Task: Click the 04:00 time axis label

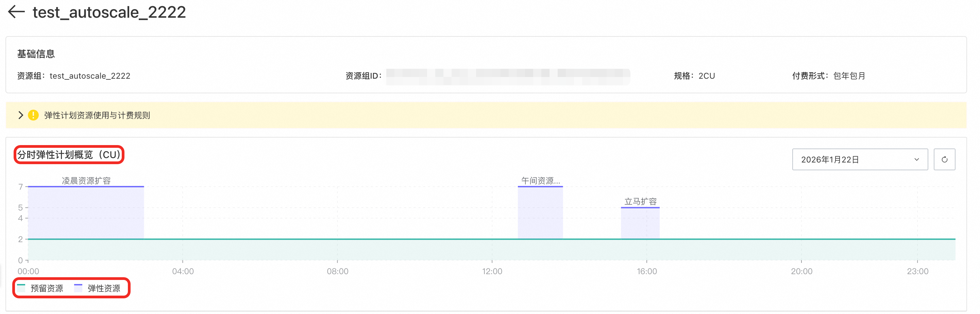Action: click(x=183, y=271)
